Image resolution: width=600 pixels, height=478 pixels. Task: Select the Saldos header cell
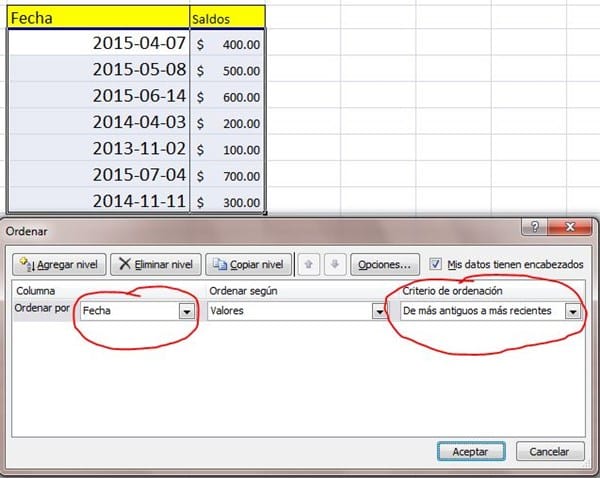pos(227,18)
